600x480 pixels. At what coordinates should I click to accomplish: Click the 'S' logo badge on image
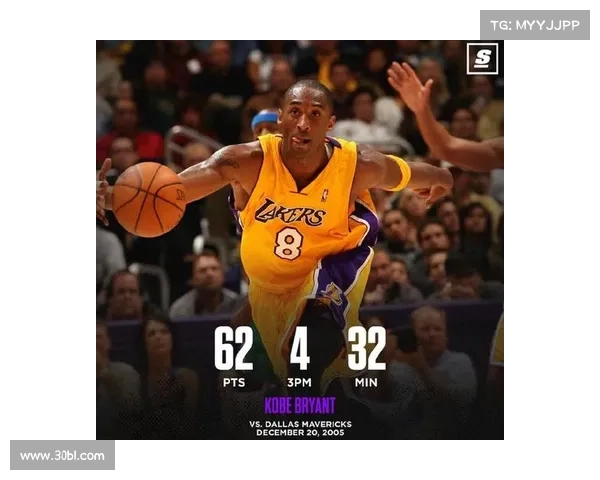pos(482,59)
